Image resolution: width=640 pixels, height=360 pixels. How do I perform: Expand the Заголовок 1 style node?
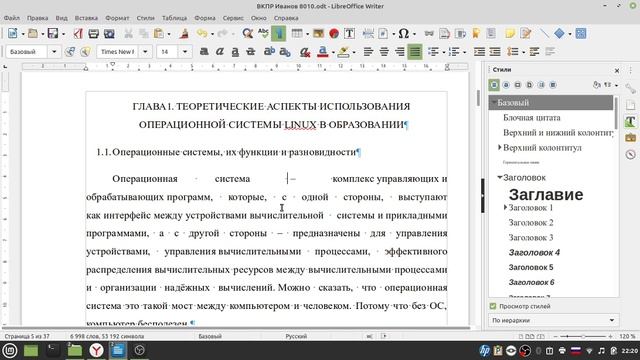(505, 207)
